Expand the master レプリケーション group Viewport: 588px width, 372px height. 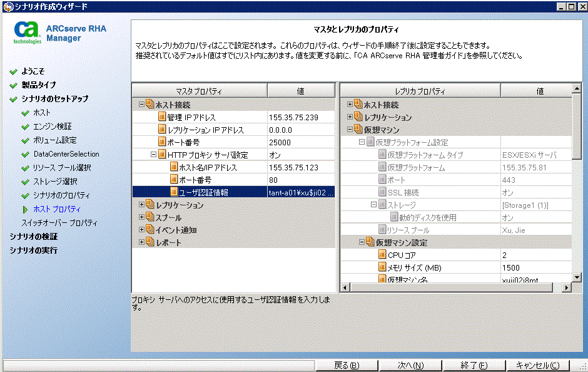tap(141, 205)
